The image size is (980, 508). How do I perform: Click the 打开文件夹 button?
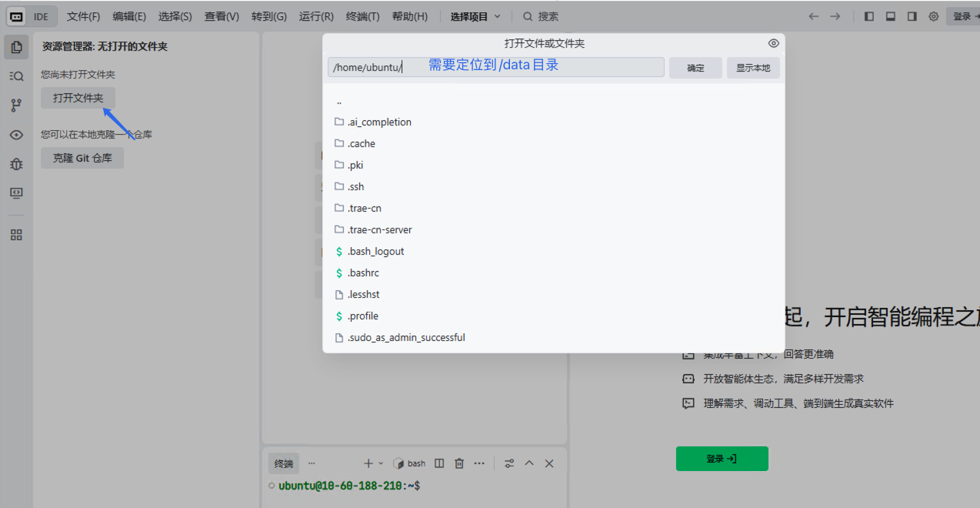click(x=78, y=98)
